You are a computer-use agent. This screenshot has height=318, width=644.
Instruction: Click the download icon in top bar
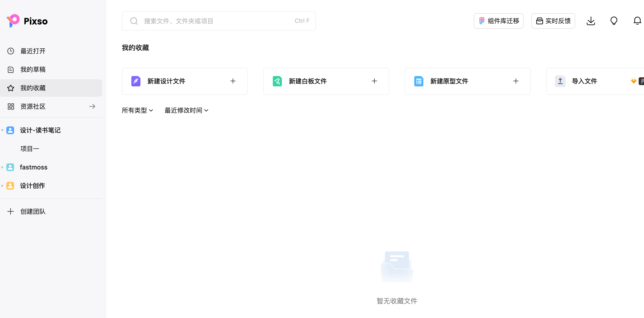click(591, 21)
